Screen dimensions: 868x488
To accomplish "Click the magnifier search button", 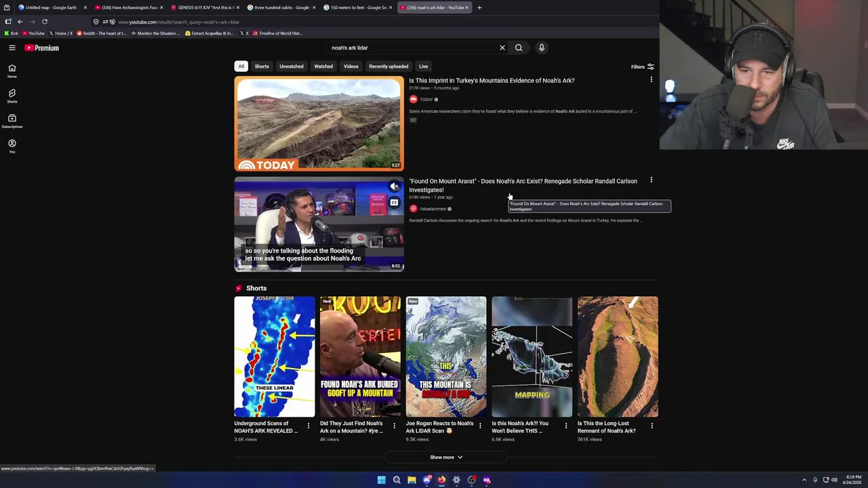I will pyautogui.click(x=519, y=47).
